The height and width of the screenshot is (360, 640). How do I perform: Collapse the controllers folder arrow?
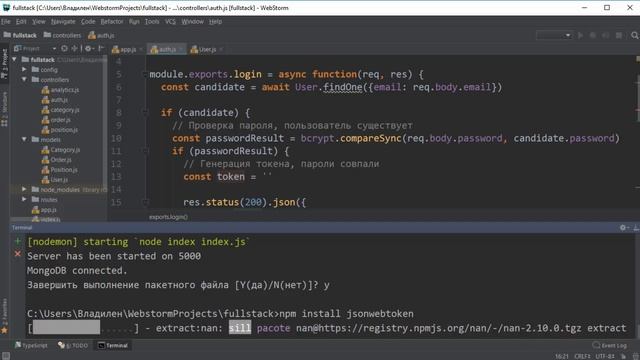point(24,80)
